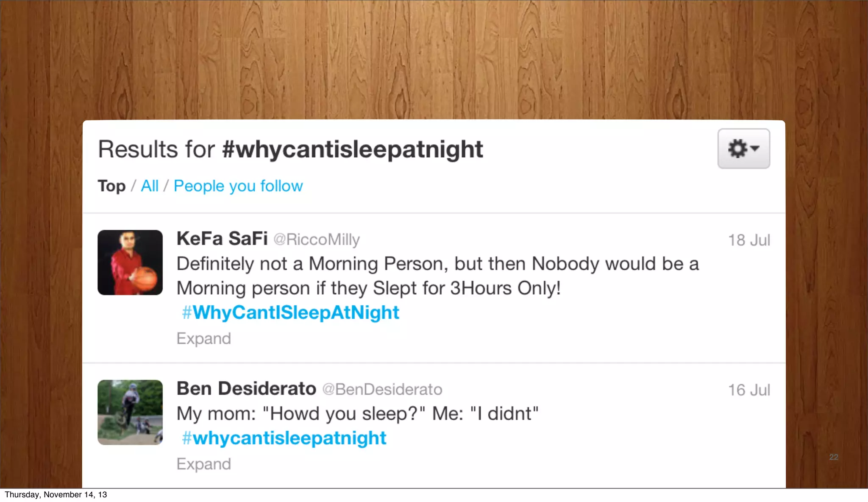Switch to the All results tab
Viewport: 868px width, 502px height.
click(150, 186)
